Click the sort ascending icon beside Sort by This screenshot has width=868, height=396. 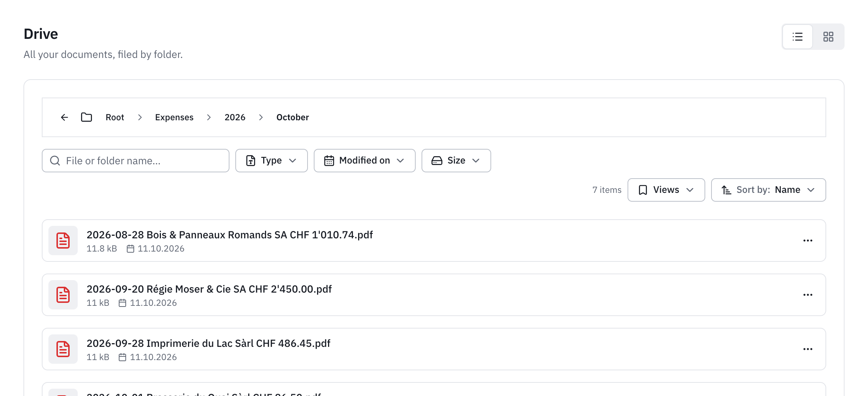click(727, 190)
